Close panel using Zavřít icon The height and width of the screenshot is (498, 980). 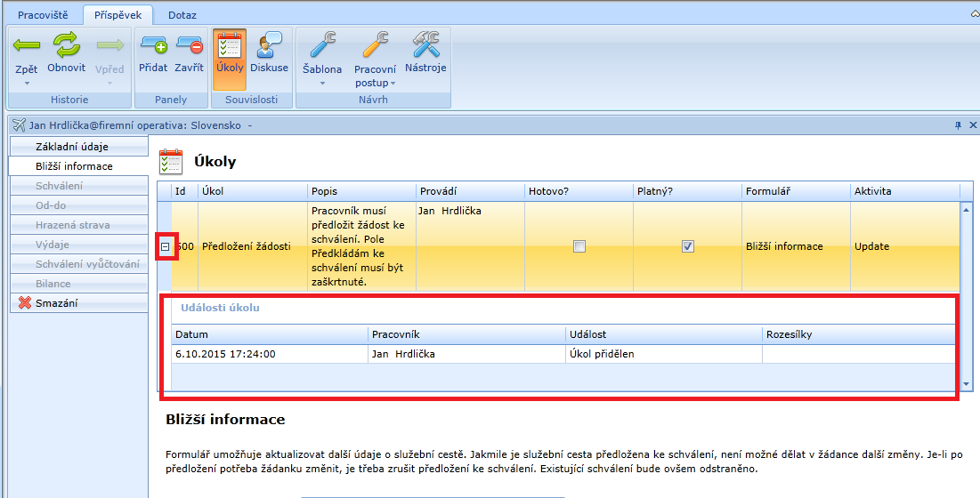[x=189, y=45]
